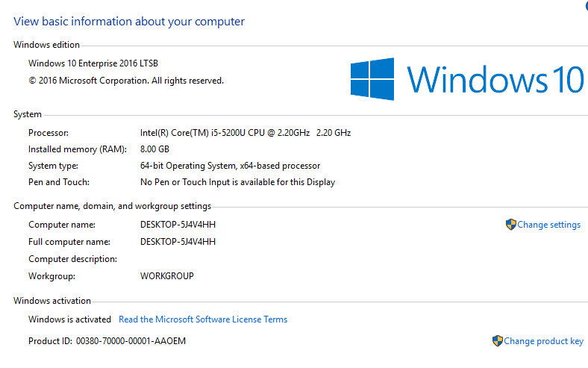588x368 pixels.
Task: Click the 64-bit Operating System value
Action: pyautogui.click(x=230, y=166)
